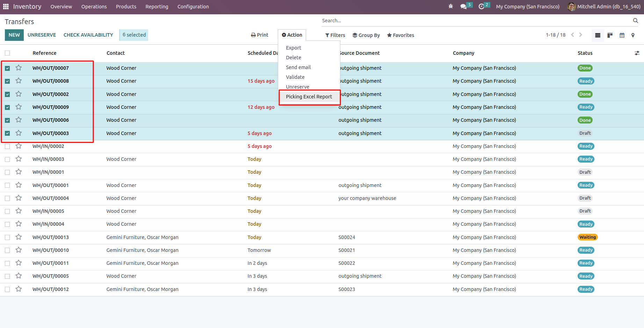Uncheck the WH/OUT/00007 row checkbox
The height and width of the screenshot is (328, 644).
click(7, 68)
